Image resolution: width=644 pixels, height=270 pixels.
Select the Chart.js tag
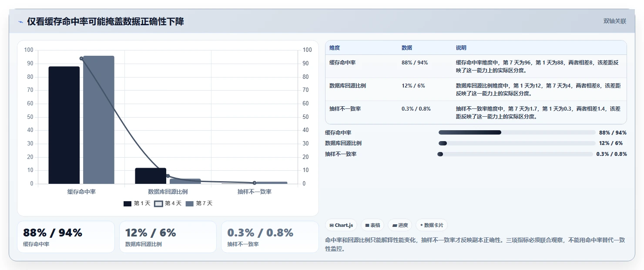click(x=341, y=225)
